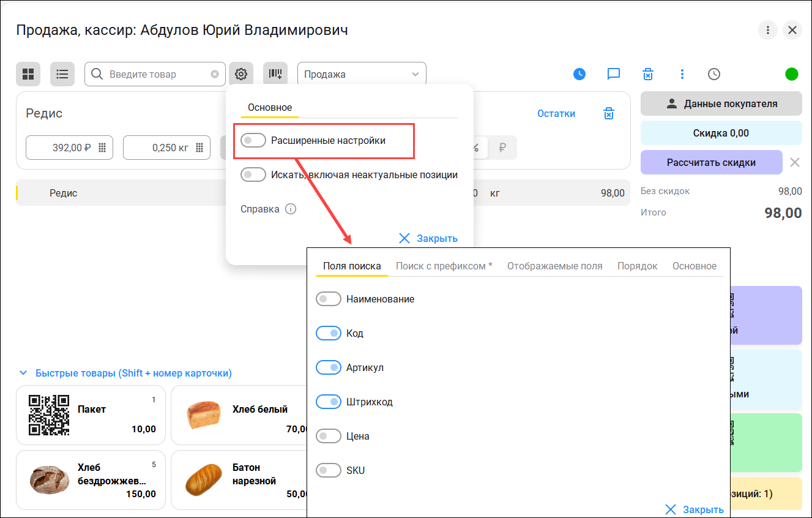812x518 pixels.
Task: Switch to list view
Action: pos(62,74)
